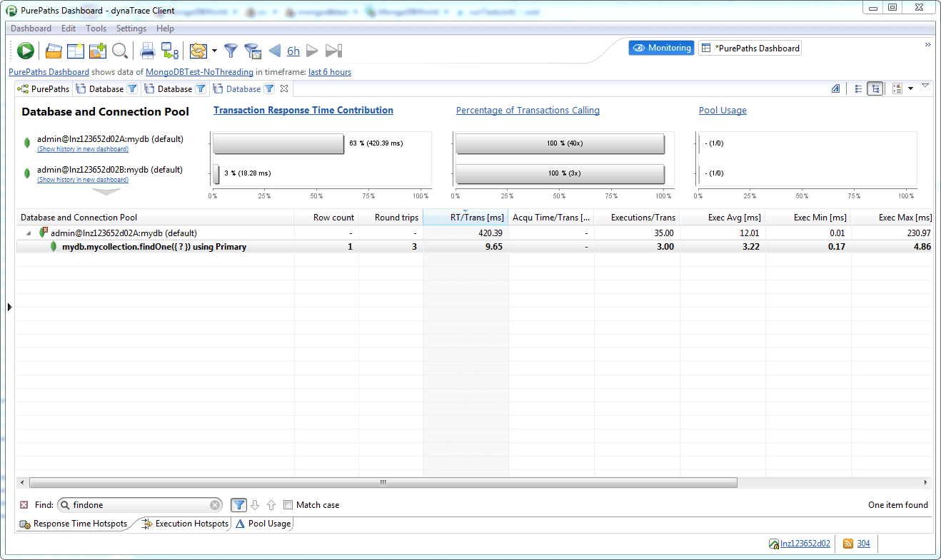The height and width of the screenshot is (560, 941).
Task: Open the refresh icon's dropdown arrow
Action: click(213, 51)
